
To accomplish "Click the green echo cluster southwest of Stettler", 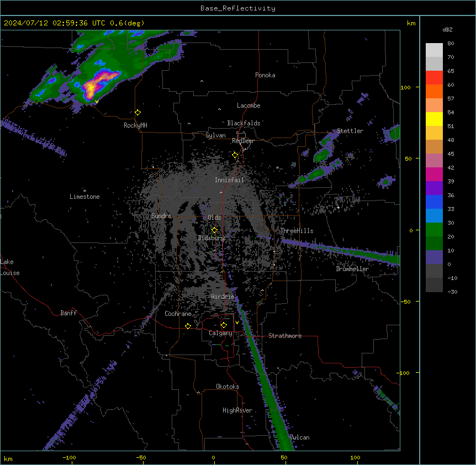I will point(322,155).
